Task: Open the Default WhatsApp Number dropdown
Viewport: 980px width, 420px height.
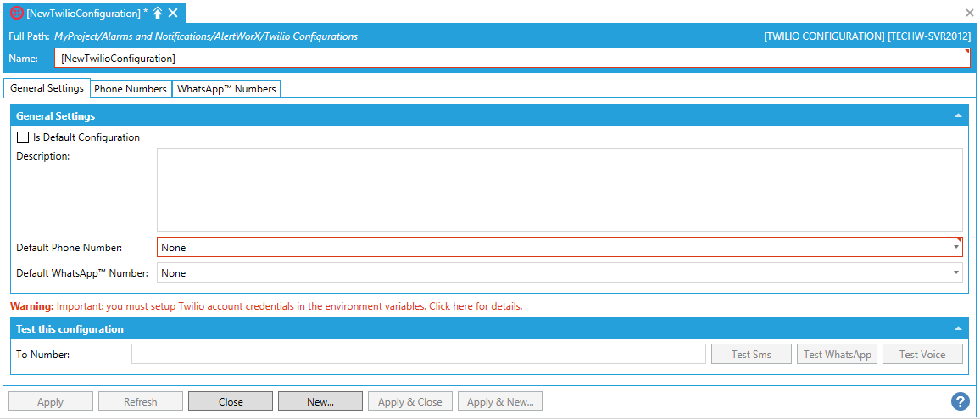Action: pos(956,273)
